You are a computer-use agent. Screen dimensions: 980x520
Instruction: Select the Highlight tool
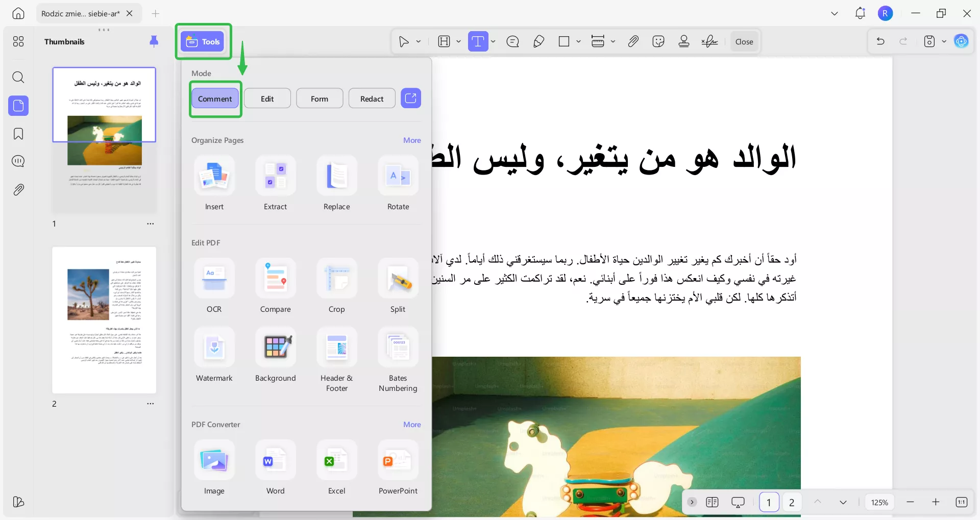pyautogui.click(x=443, y=41)
